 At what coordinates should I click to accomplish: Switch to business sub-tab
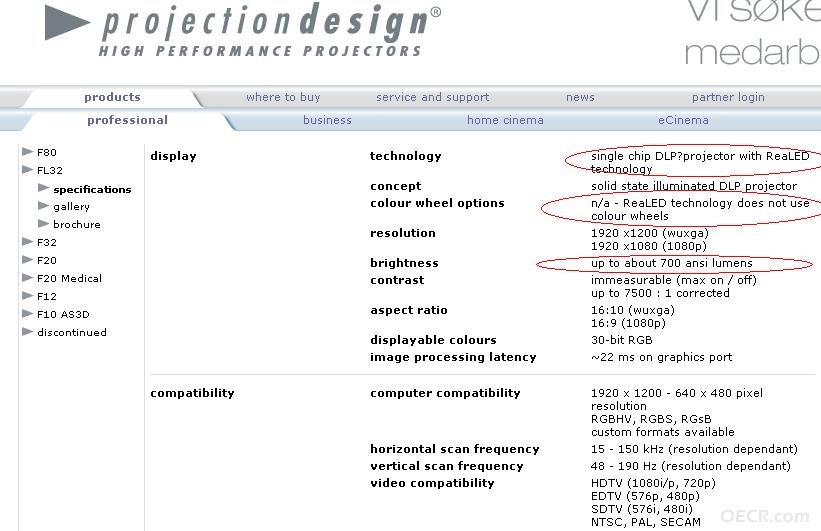click(x=327, y=120)
